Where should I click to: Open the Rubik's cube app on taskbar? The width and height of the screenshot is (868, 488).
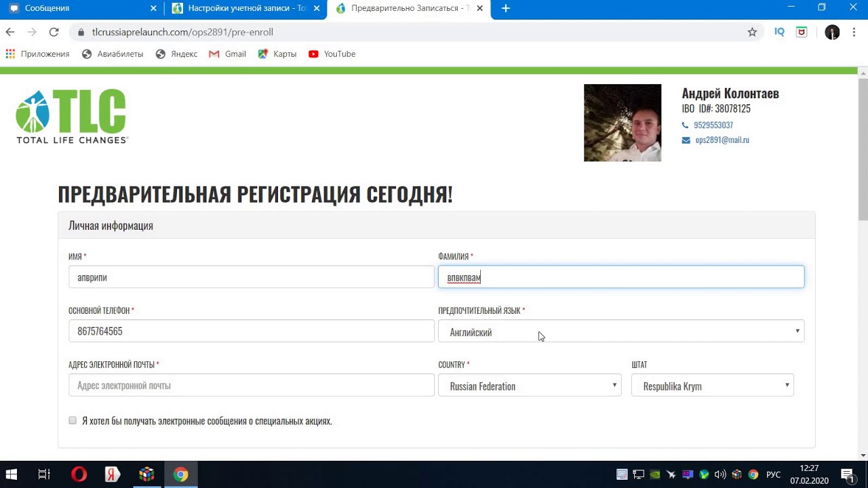coord(146,474)
